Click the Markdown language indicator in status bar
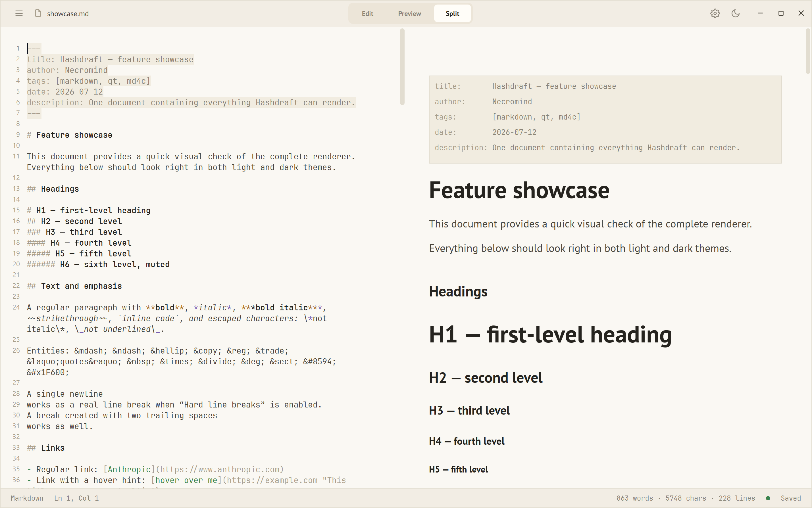 click(x=27, y=498)
